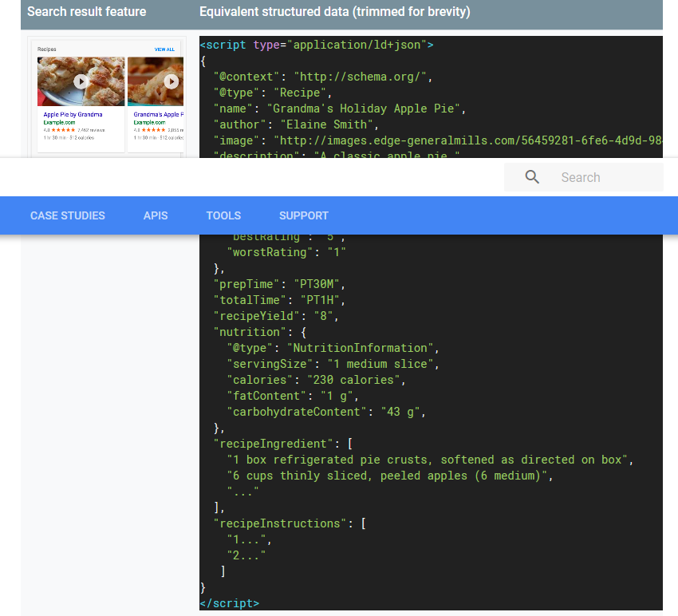The image size is (678, 616).
Task: Click the closing </script> tag
Action: pos(230,603)
